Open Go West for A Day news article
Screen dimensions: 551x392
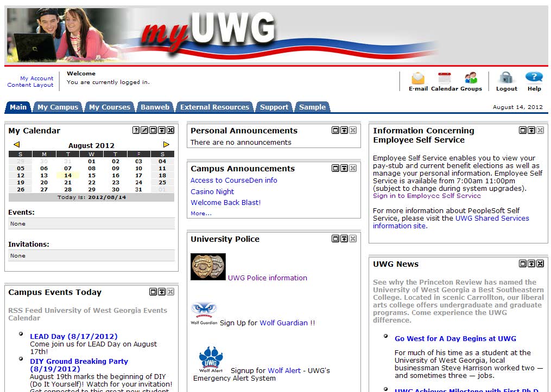(455, 339)
